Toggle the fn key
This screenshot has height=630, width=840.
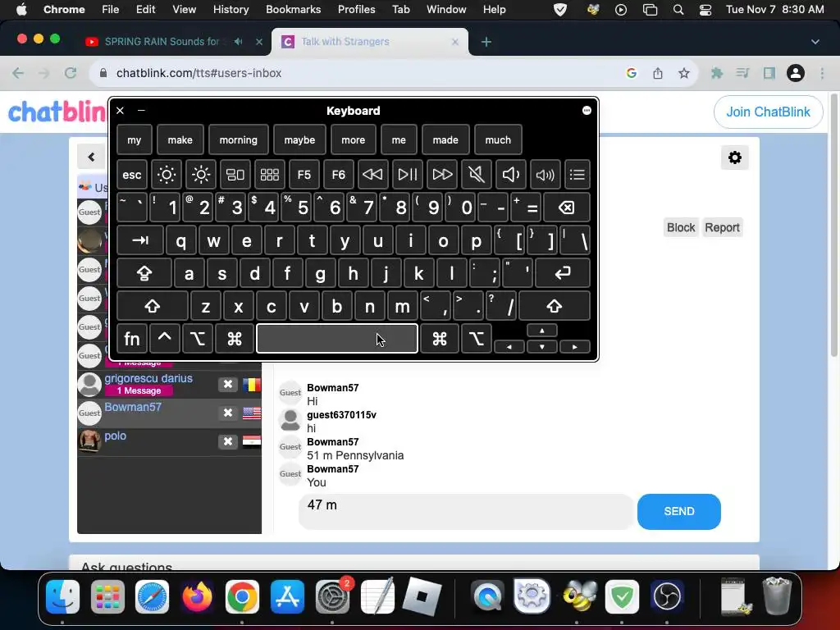[132, 339]
